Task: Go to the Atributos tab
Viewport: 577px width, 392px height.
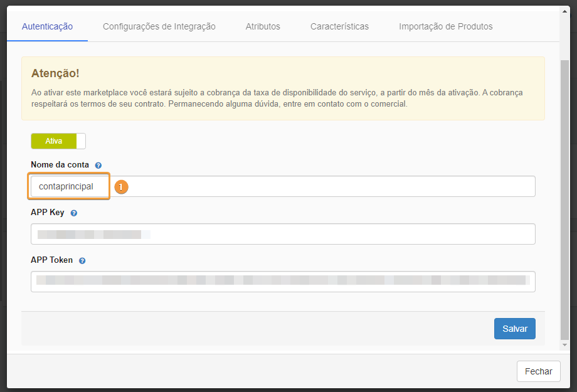Action: pos(263,26)
